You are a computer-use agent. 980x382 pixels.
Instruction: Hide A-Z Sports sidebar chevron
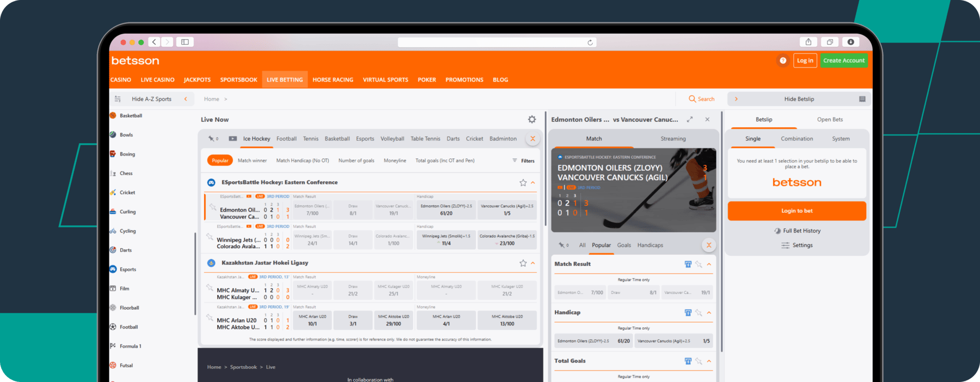tap(186, 99)
